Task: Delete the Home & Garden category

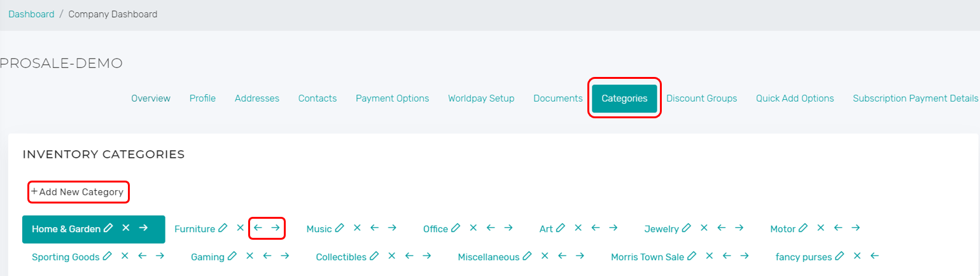Action: 126,228
